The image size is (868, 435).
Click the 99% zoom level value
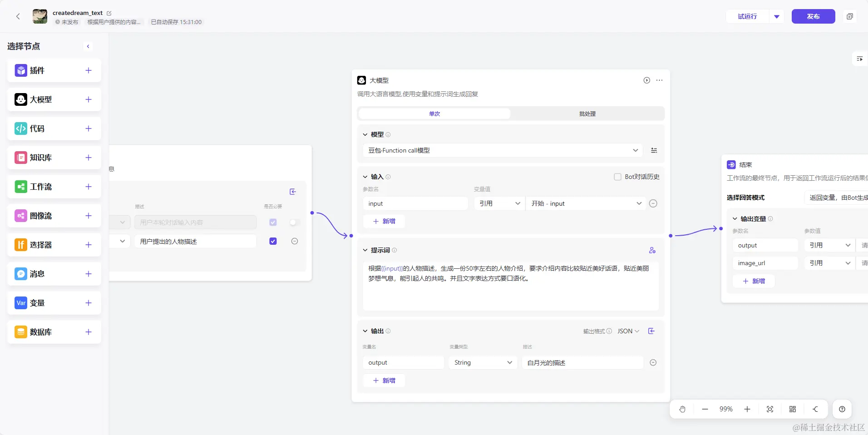(726, 409)
